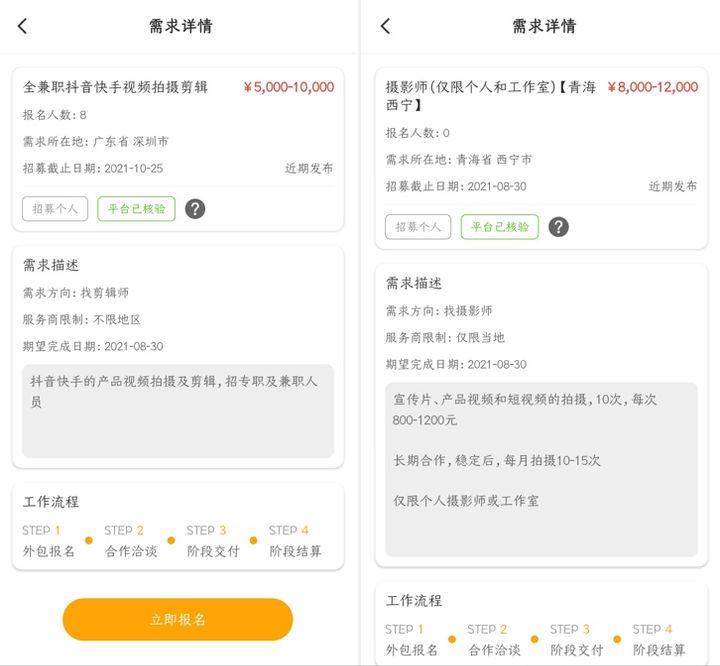Viewport: 720px width, 666px height.
Task: Tap STEP 2 合作洽谈 in right workflow
Action: (494, 639)
